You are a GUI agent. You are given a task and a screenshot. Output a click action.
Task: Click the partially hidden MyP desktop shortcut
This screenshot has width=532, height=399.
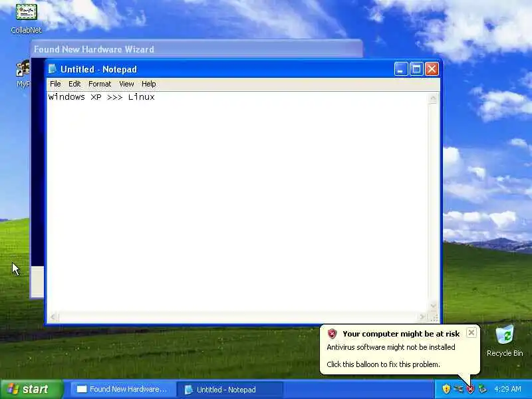(23, 74)
